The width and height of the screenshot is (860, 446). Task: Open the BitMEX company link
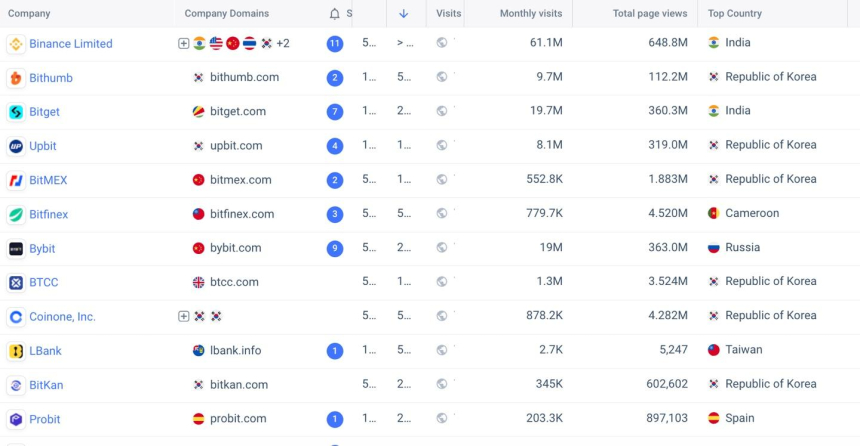(48, 180)
